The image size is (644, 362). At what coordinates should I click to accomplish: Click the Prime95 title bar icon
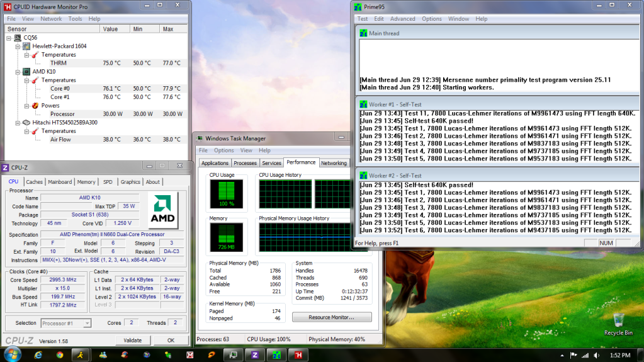pos(358,7)
